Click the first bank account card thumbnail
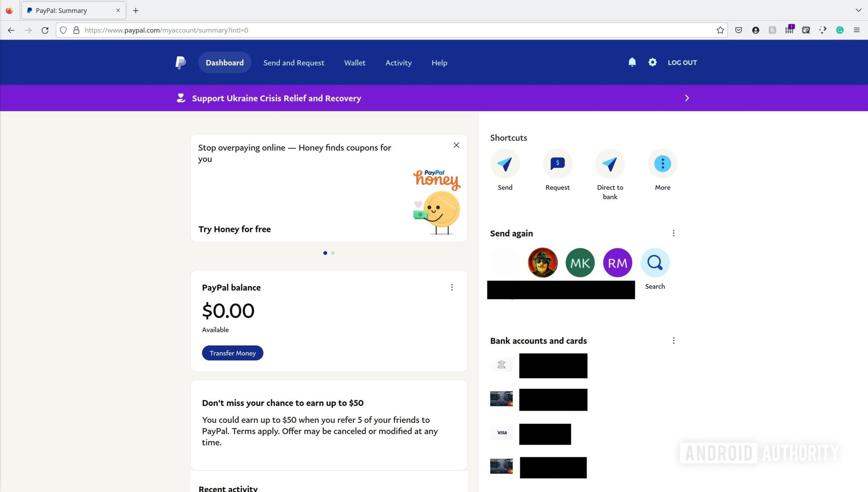This screenshot has height=492, width=868. [x=501, y=364]
